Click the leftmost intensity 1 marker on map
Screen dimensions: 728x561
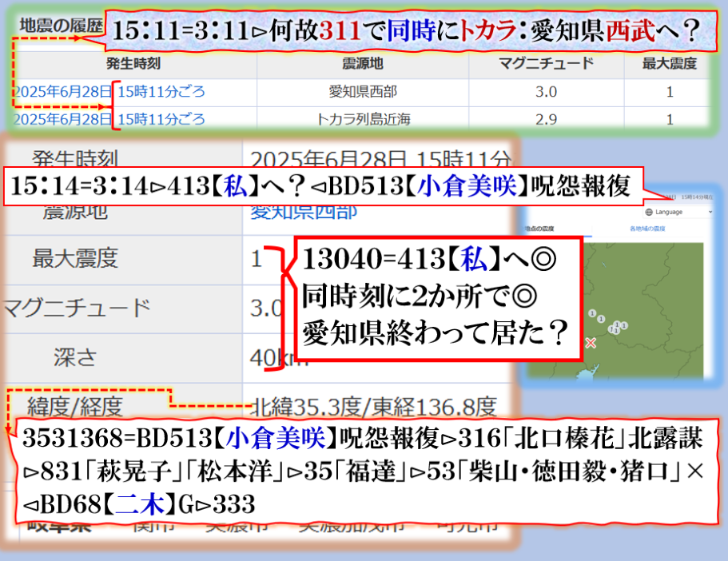pyautogui.click(x=591, y=312)
